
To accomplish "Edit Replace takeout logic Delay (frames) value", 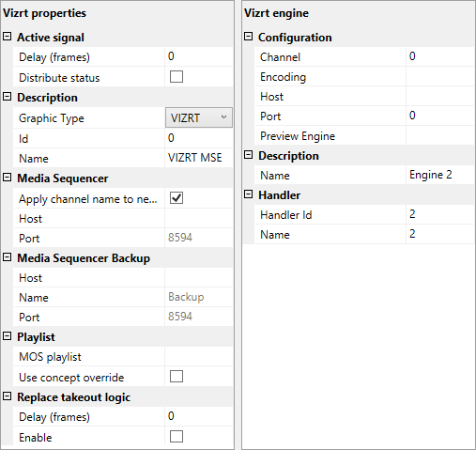I will click(199, 416).
